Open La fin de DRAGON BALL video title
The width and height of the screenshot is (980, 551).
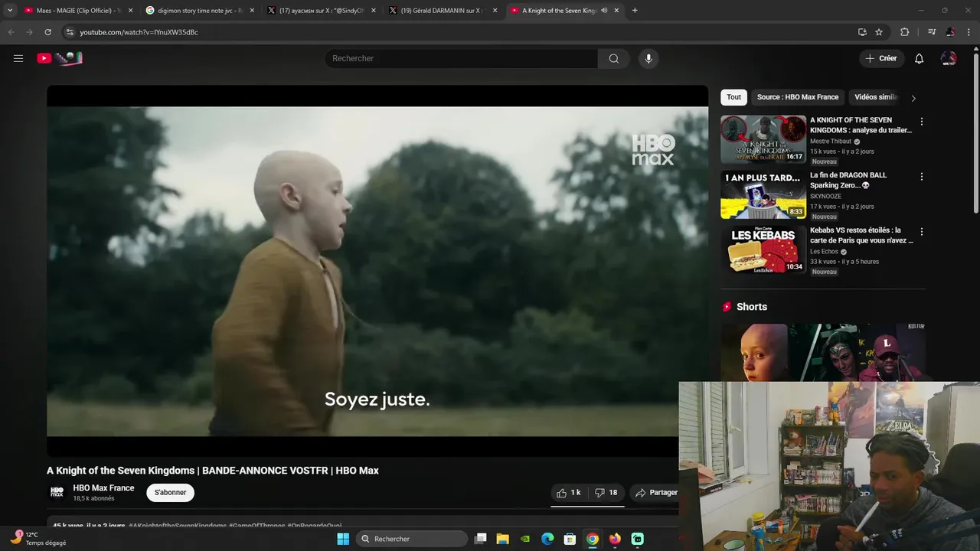point(848,181)
